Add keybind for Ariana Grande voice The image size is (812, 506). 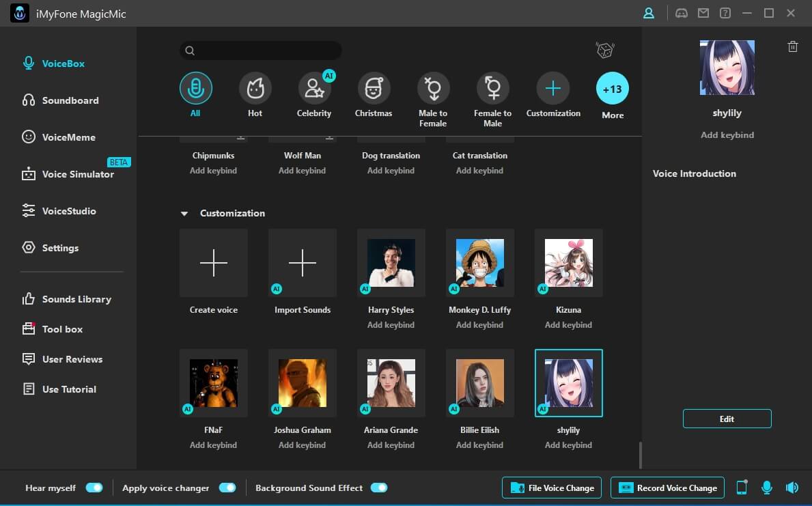391,445
